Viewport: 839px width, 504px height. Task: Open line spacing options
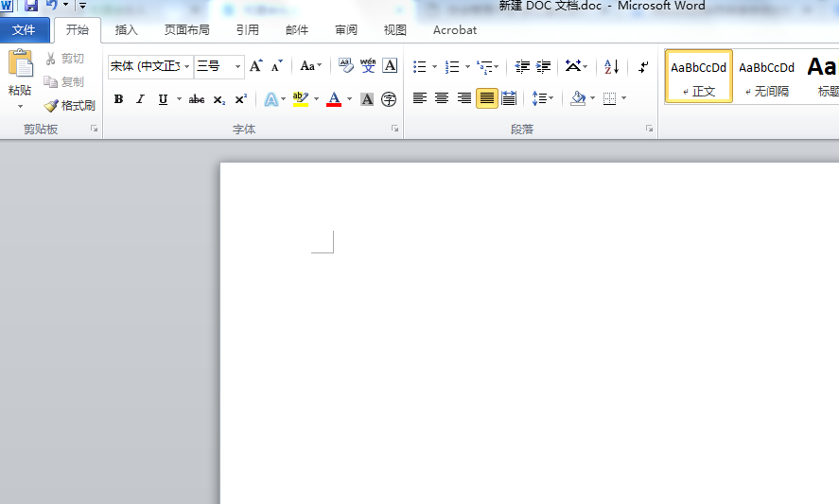(543, 98)
